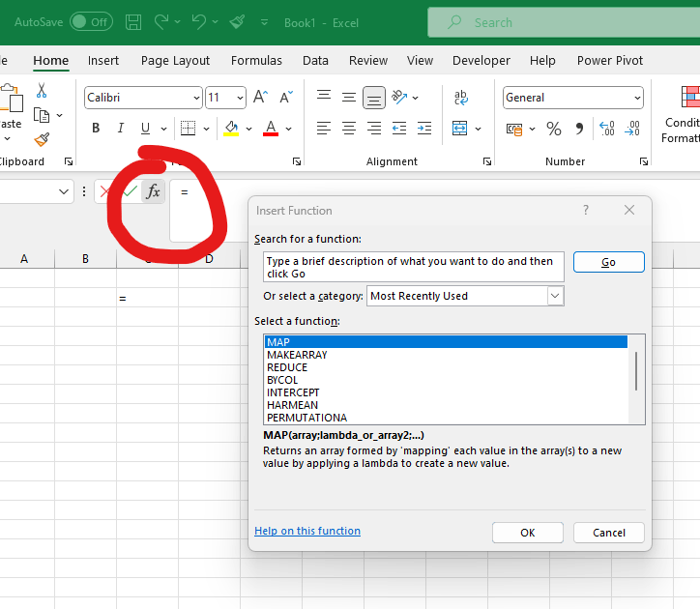Open the Name Box dropdown arrow
This screenshot has height=609, width=700.
pyautogui.click(x=64, y=192)
